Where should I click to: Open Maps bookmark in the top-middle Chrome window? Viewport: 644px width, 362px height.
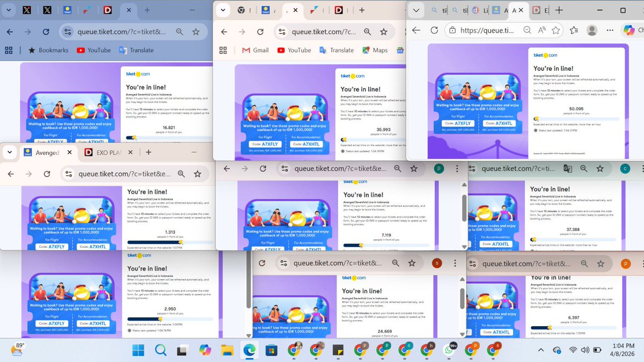click(375, 50)
